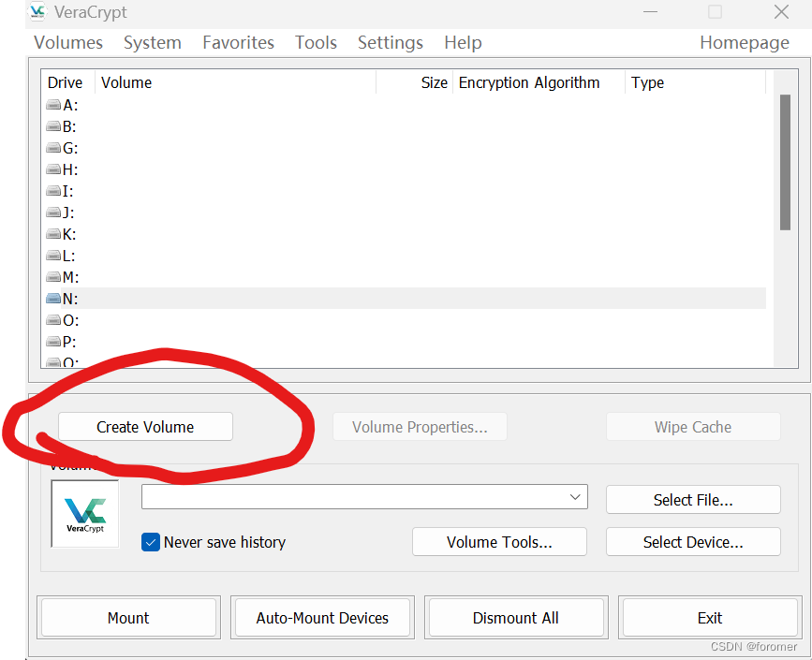
Task: Select the drive icon for H:
Action: tap(53, 169)
